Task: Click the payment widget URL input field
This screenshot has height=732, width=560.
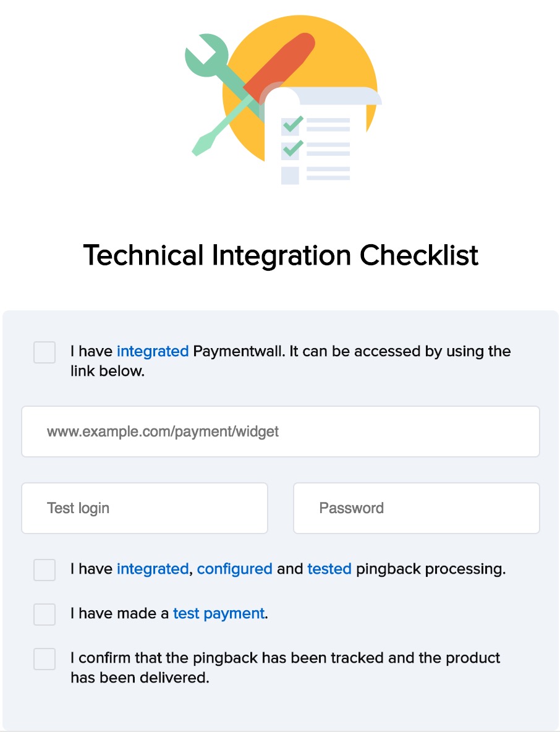Action: click(279, 431)
